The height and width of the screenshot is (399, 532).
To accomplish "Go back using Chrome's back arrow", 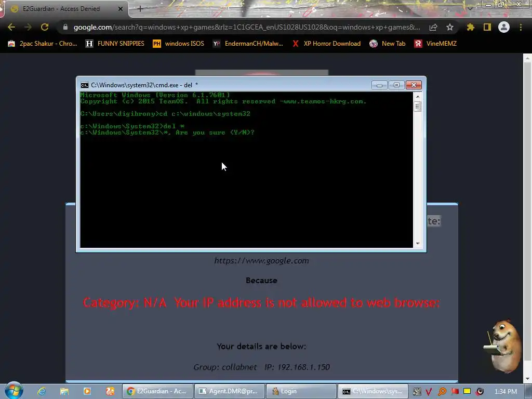I will [x=11, y=27].
